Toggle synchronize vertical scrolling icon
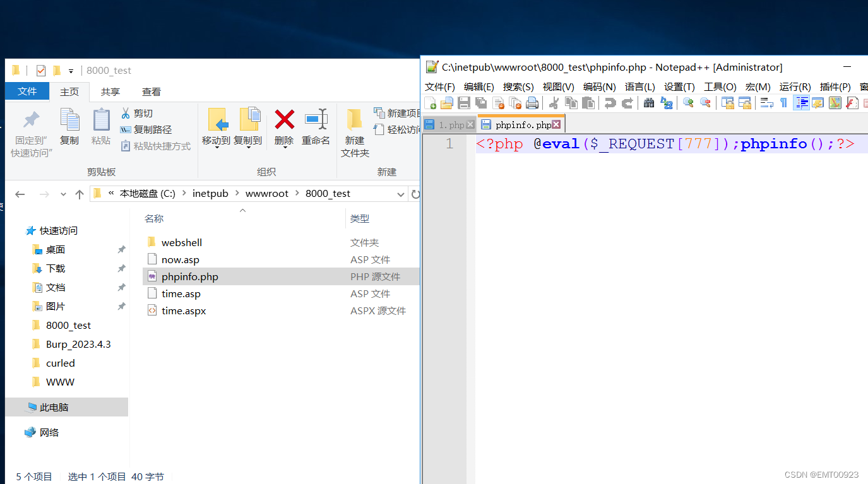The height and width of the screenshot is (484, 868). 727,103
